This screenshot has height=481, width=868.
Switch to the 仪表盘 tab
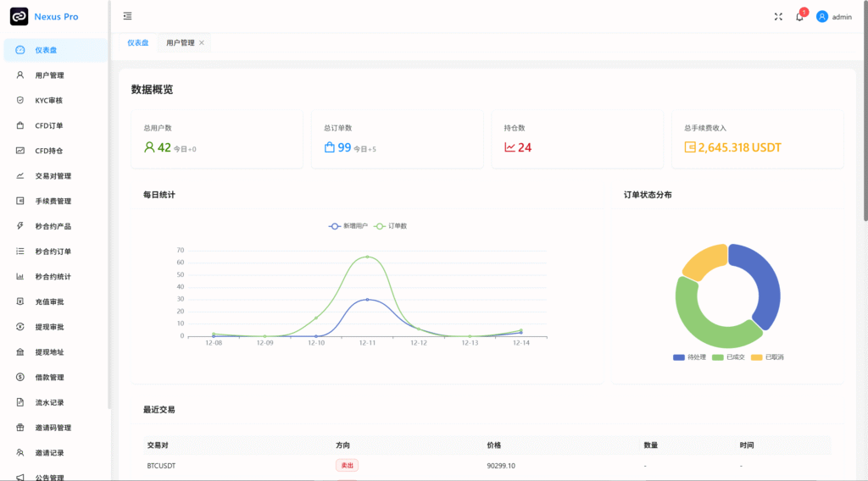point(138,42)
